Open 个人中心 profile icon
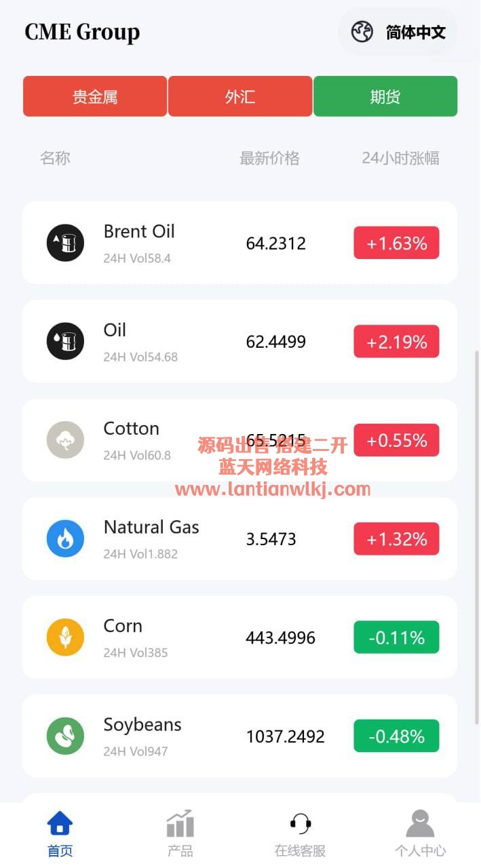This screenshot has height=868, width=481. (420, 825)
